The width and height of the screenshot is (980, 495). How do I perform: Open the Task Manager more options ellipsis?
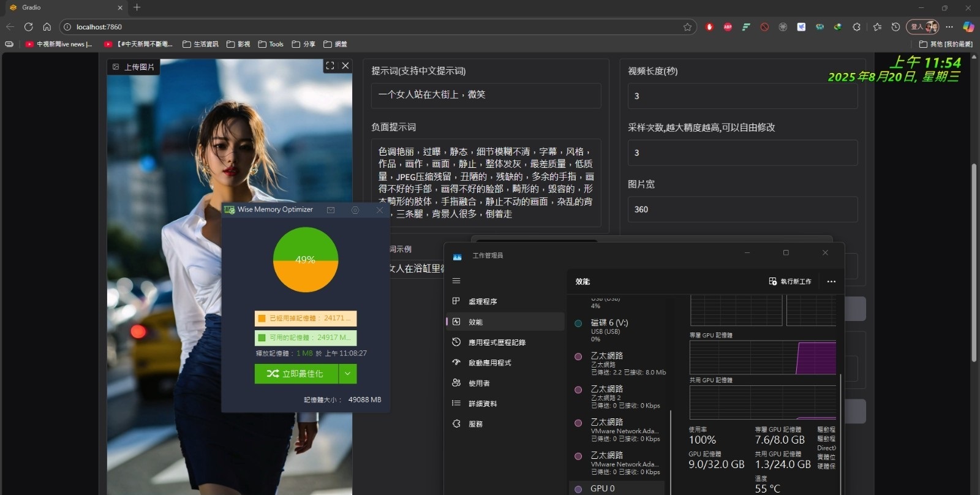tap(831, 282)
